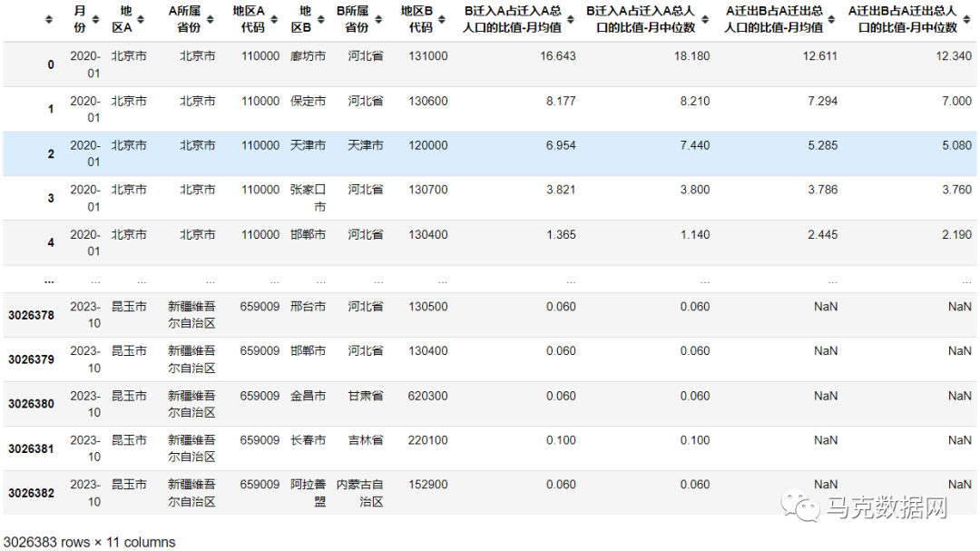The width and height of the screenshot is (980, 551).
Task: Select row index 4
Action: [x=51, y=242]
